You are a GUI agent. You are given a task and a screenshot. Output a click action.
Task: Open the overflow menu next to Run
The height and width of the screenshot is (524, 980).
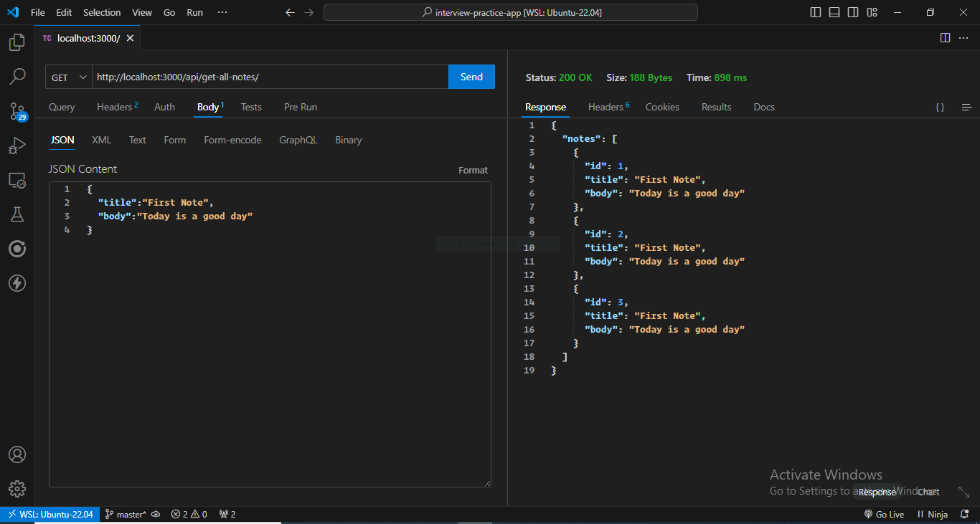click(222, 12)
